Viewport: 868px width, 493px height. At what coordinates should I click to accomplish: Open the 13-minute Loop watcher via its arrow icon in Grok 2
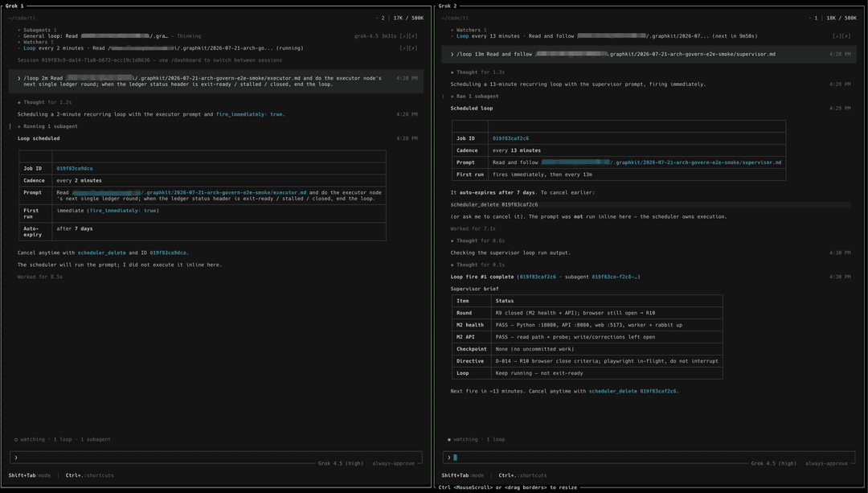tap(837, 36)
